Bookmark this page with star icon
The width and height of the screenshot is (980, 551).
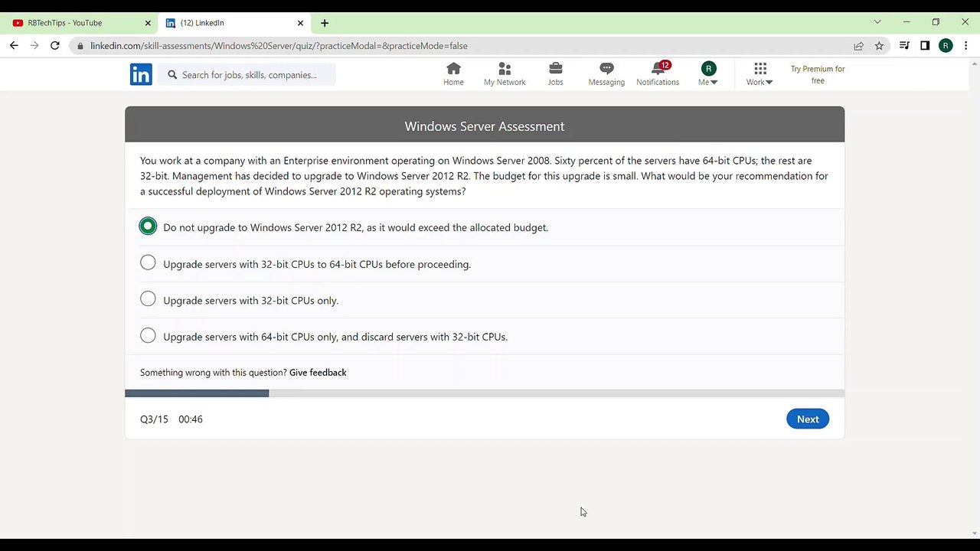(x=879, y=46)
